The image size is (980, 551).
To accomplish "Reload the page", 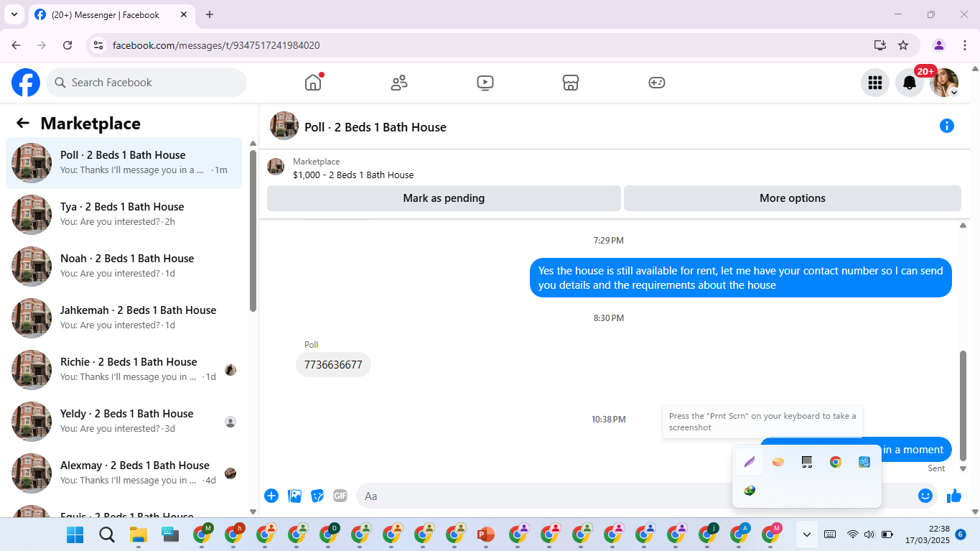I will pos(67,45).
